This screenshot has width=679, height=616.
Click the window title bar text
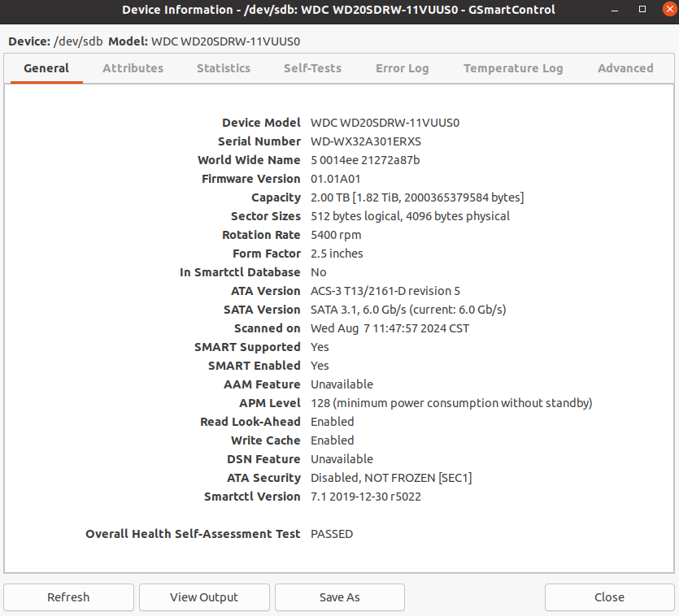[338, 10]
